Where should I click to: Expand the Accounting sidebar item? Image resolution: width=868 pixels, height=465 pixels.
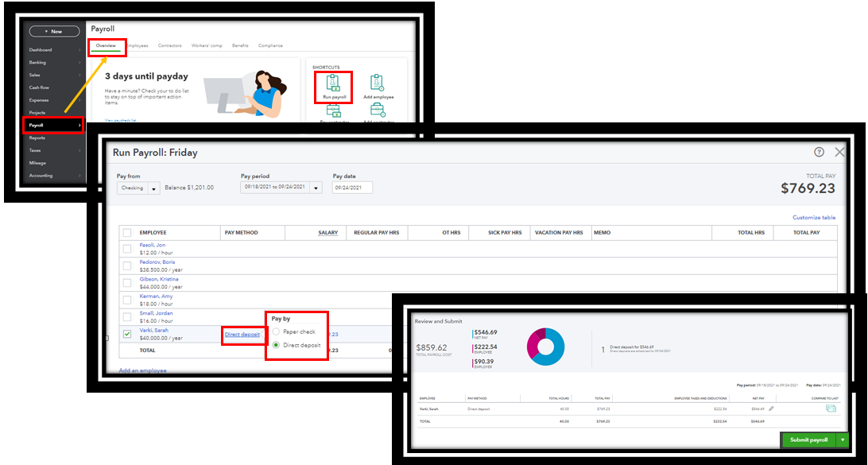(79, 176)
